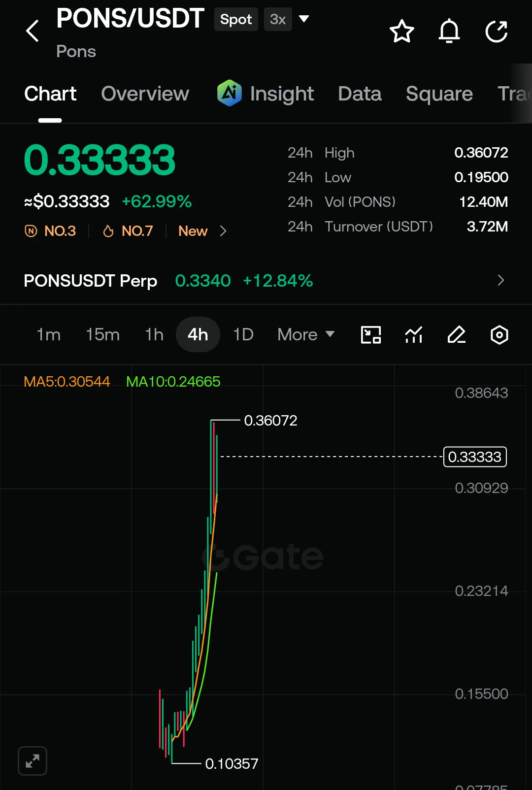Tap the 3x leverage badge
532x790 pixels.
tap(278, 19)
